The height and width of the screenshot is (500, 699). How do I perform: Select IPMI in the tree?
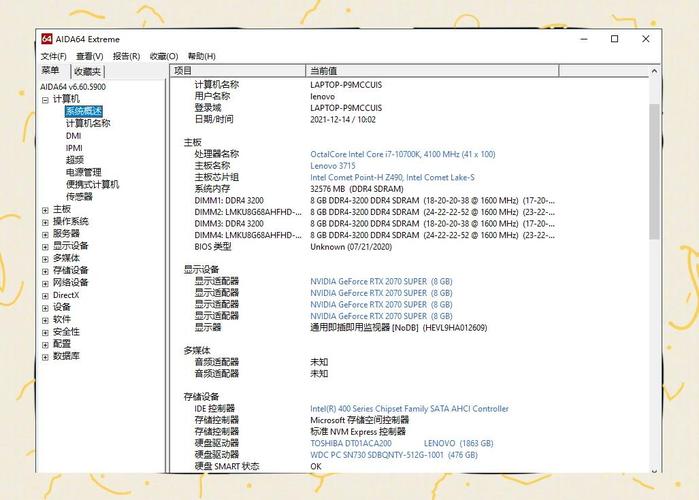[74, 148]
